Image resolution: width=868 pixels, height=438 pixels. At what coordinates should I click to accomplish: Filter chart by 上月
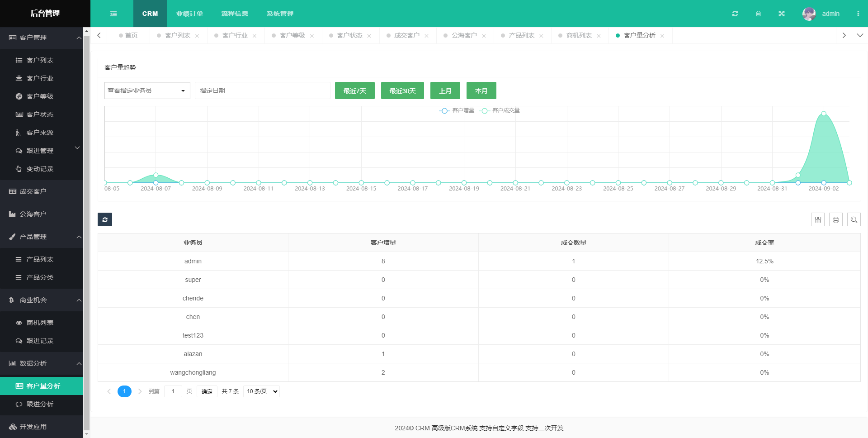point(445,90)
